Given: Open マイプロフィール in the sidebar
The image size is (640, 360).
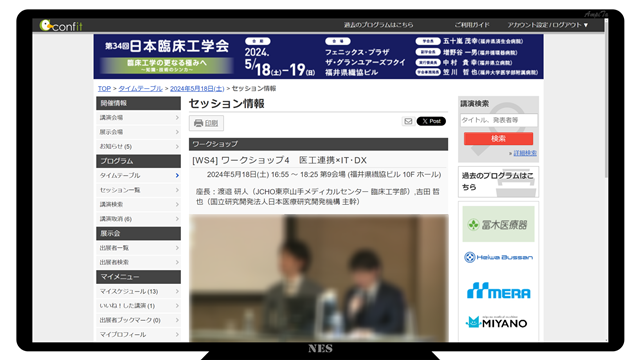Looking at the screenshot, I should pos(138,334).
